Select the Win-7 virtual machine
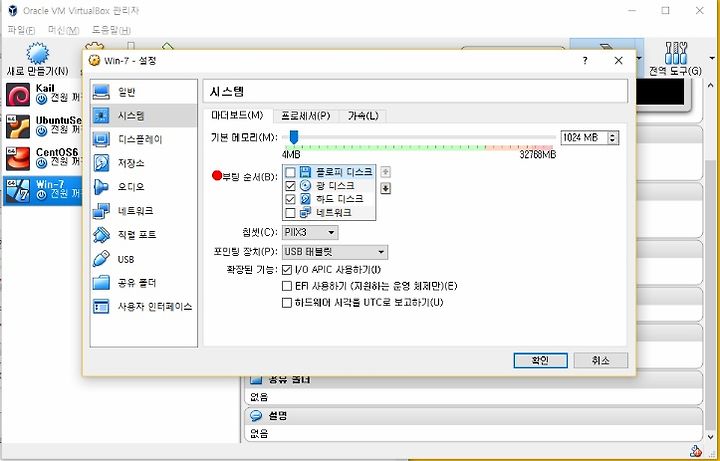This screenshot has height=461, width=720. click(x=42, y=190)
